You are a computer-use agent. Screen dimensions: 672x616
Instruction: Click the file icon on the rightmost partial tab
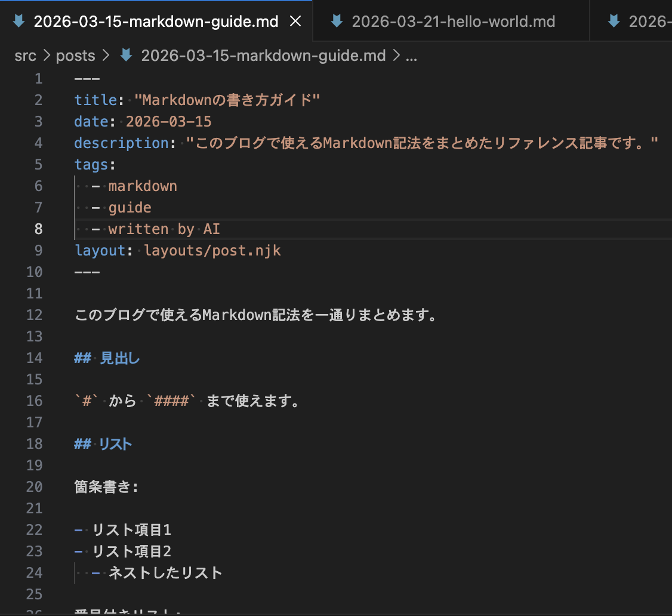614,20
